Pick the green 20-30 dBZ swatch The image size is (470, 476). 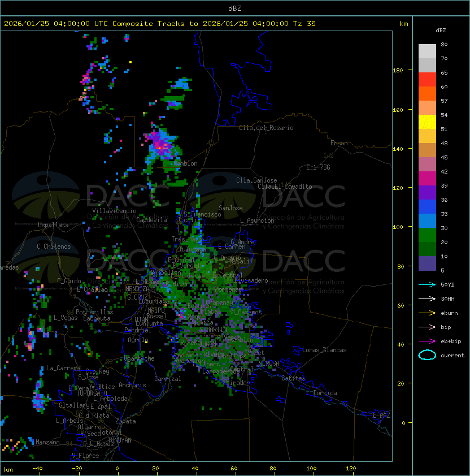click(x=427, y=235)
